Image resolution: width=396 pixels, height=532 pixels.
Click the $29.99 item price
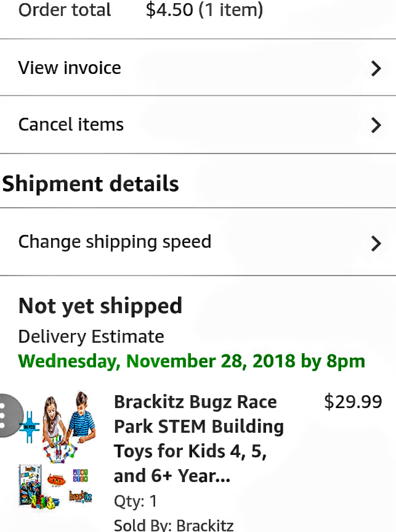(353, 402)
